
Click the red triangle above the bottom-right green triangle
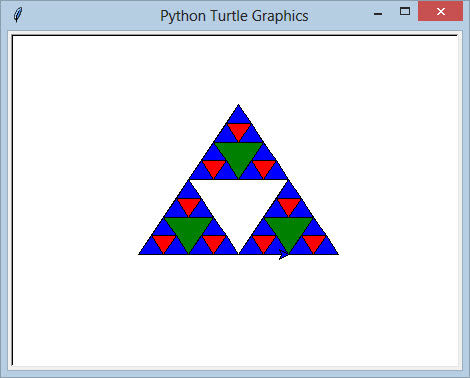pyautogui.click(x=289, y=205)
